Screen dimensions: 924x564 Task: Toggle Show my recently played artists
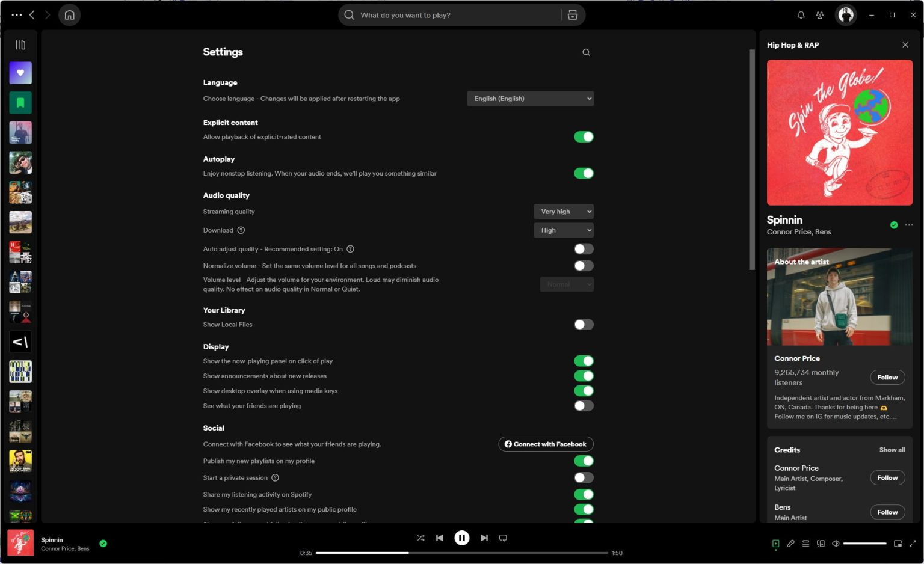tap(584, 509)
